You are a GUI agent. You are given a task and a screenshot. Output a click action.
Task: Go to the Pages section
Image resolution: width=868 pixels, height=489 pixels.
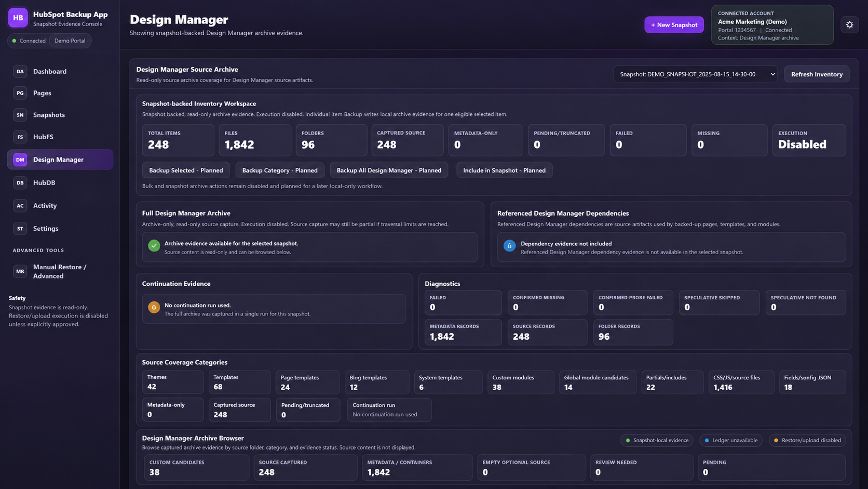60,93
